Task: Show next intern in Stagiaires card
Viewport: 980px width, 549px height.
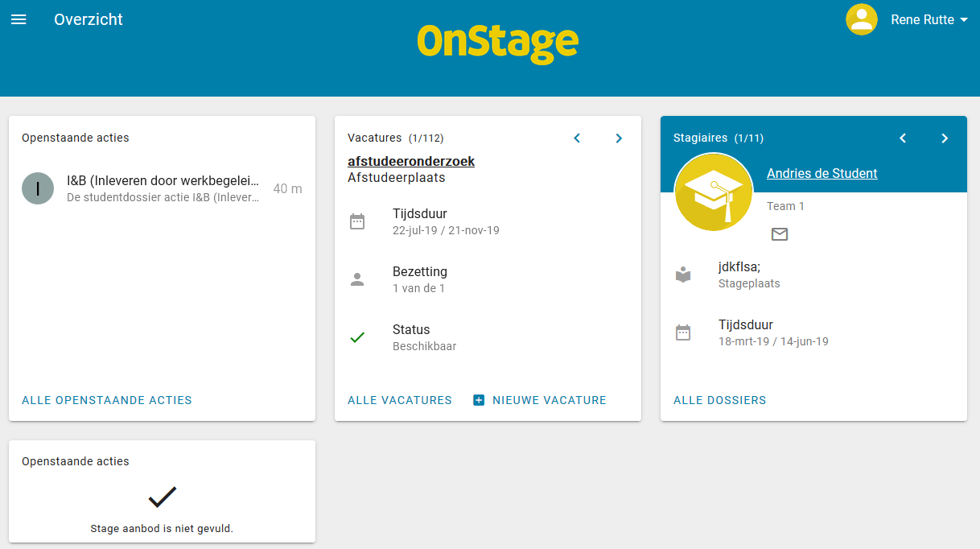Action: [945, 138]
